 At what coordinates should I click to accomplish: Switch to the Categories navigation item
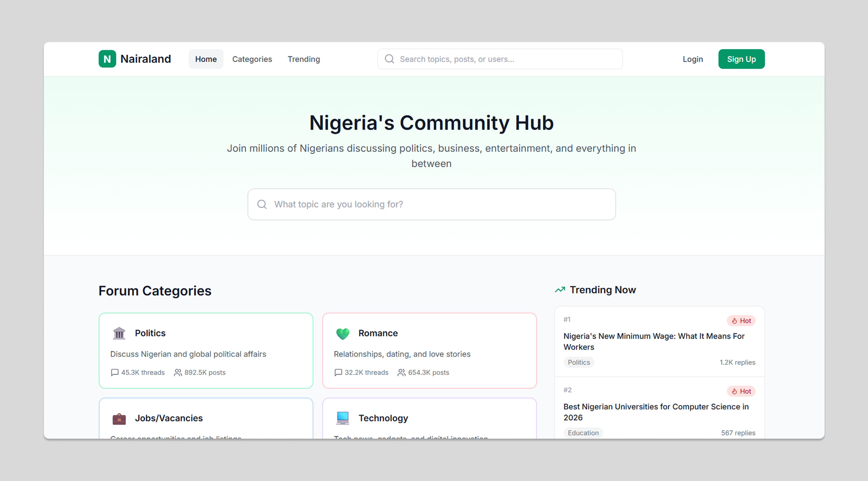pos(252,59)
